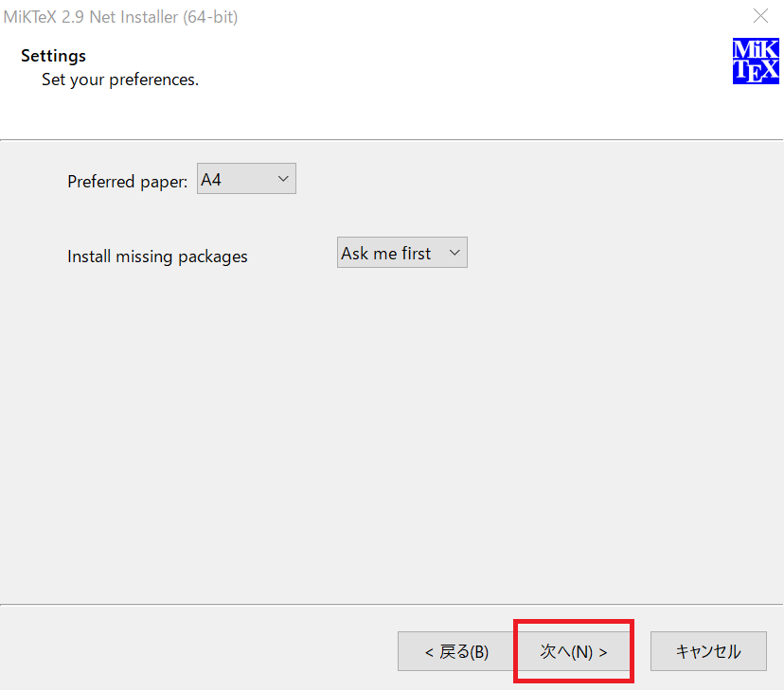
Task: Click the MiKTeX logo icon
Action: pos(756,61)
